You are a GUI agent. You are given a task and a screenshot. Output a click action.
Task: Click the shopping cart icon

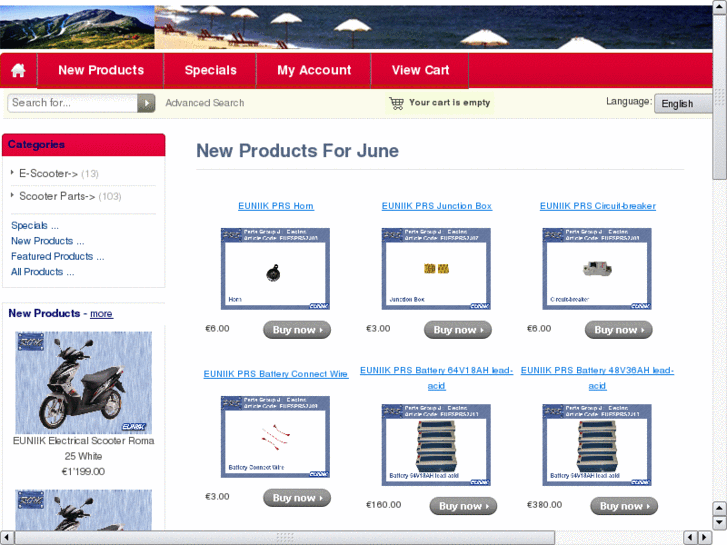[396, 103]
